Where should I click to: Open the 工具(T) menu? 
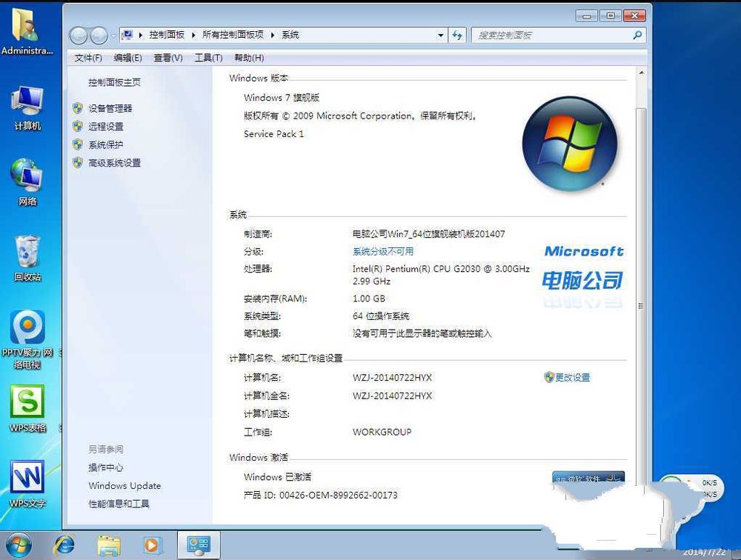(x=208, y=58)
